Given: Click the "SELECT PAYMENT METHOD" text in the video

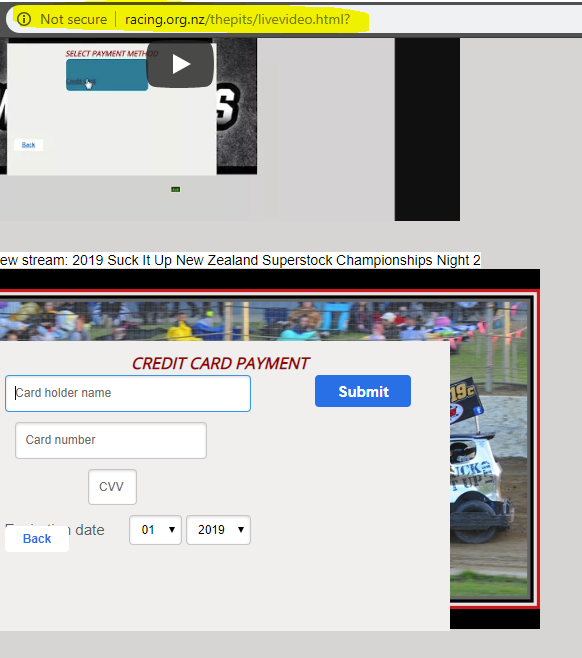Looking at the screenshot, I should pos(112,54).
